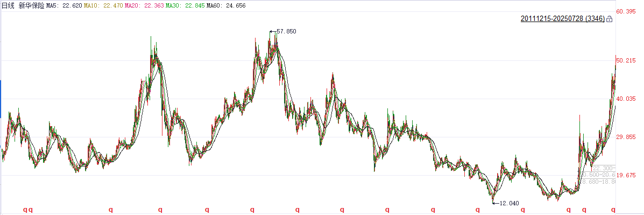Click the rightmost red q event marker

click(613, 209)
